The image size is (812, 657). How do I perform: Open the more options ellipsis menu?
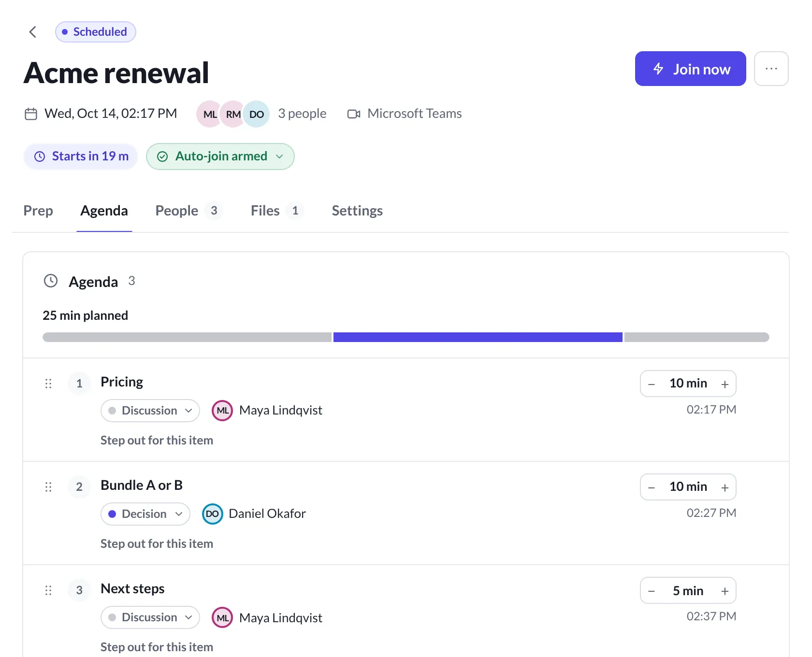(x=771, y=69)
